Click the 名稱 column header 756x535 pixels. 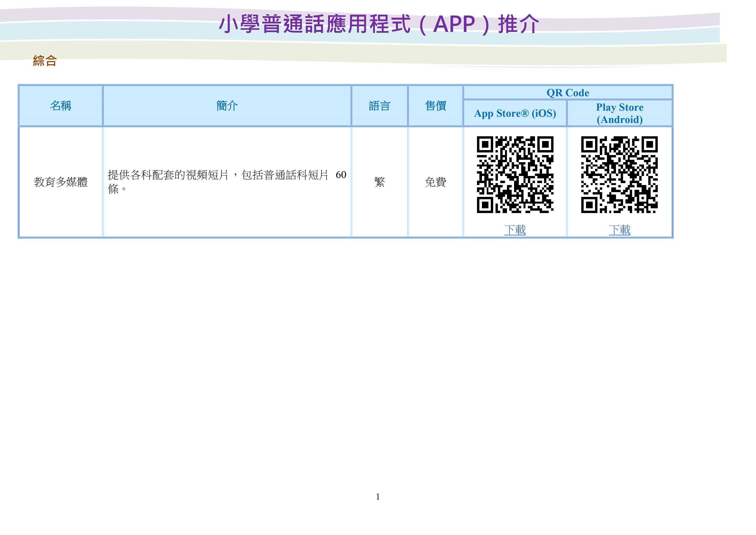point(61,106)
